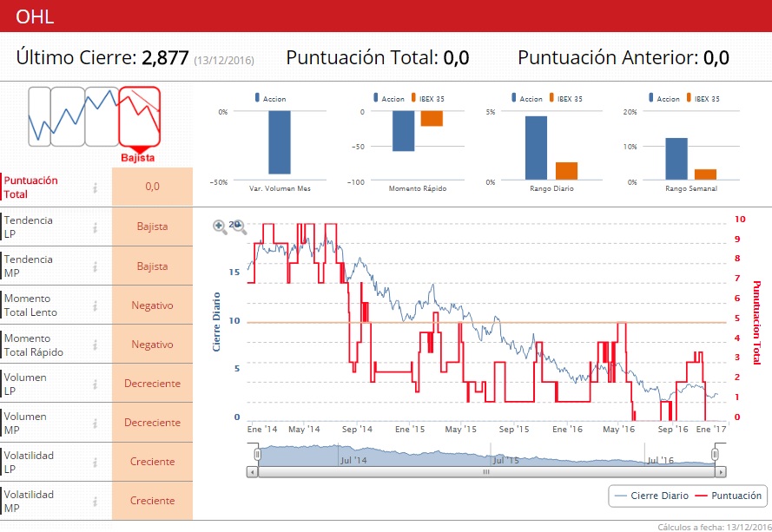Click the OHL title in the red header
The width and height of the screenshot is (772, 532).
tap(35, 16)
